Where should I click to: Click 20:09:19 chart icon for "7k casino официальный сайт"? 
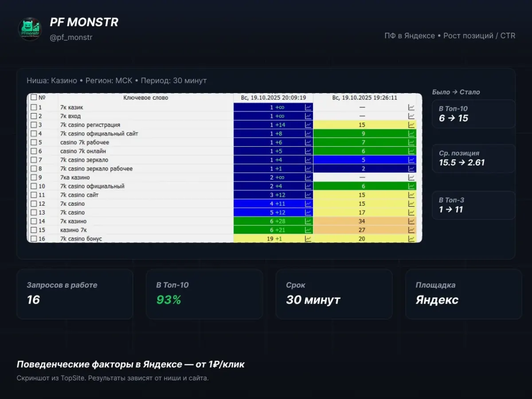click(308, 133)
